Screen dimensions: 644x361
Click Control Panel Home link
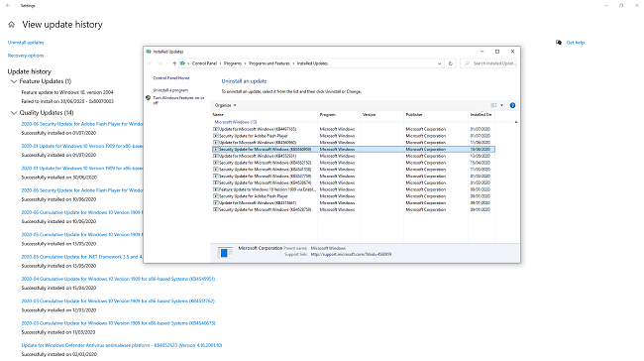pos(171,77)
